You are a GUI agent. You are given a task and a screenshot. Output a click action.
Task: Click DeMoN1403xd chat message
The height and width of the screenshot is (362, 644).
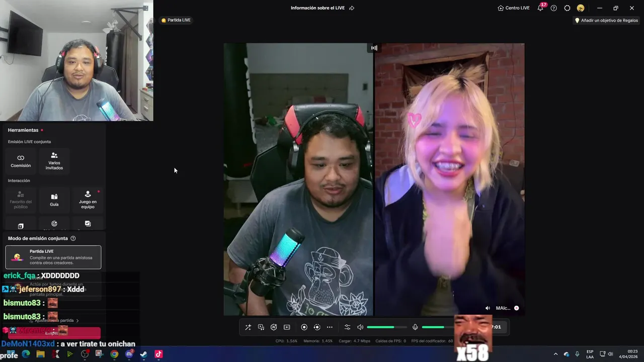68,344
